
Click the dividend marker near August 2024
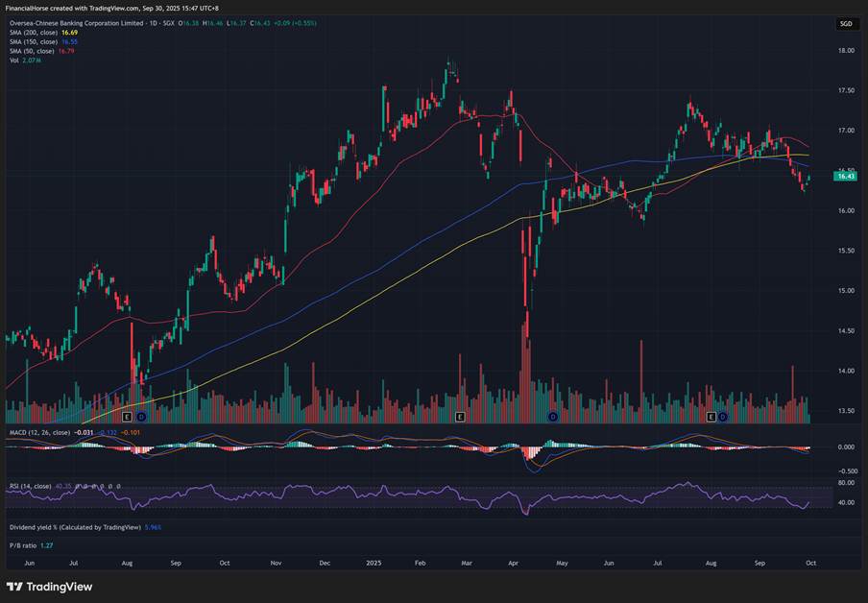pyautogui.click(x=140, y=418)
